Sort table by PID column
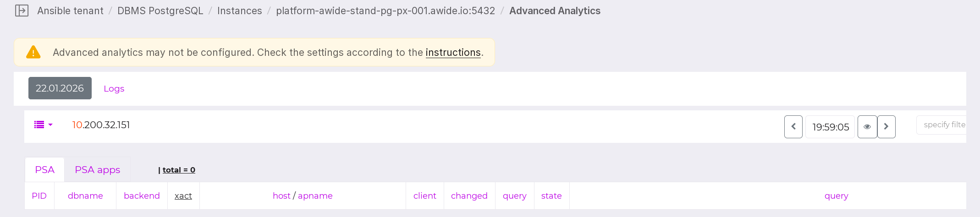Image resolution: width=980 pixels, height=217 pixels. [x=39, y=196]
